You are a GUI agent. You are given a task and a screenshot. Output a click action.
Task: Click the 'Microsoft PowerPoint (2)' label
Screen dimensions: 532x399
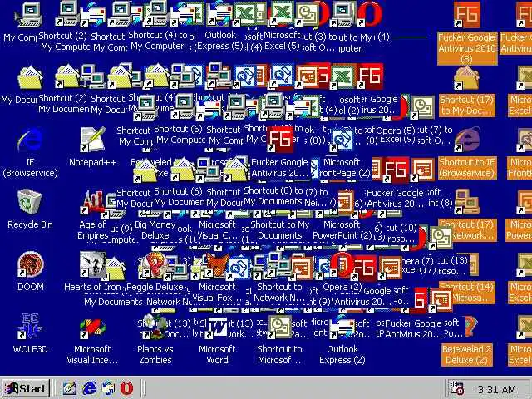coord(342,230)
